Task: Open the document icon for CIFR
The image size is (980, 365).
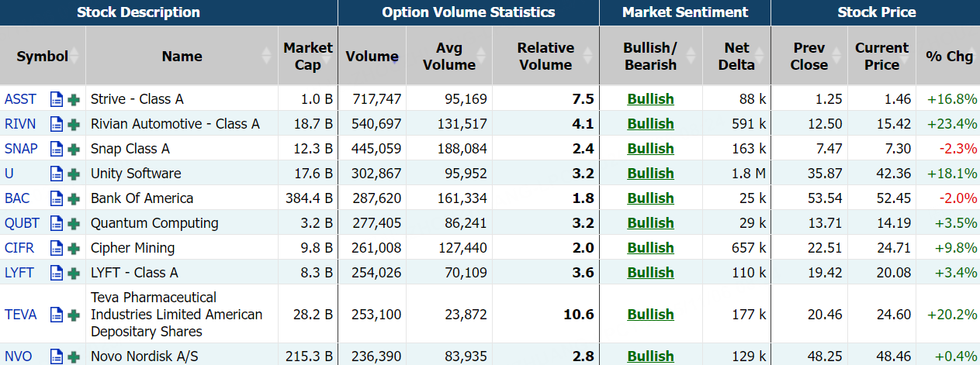Action: [x=56, y=248]
